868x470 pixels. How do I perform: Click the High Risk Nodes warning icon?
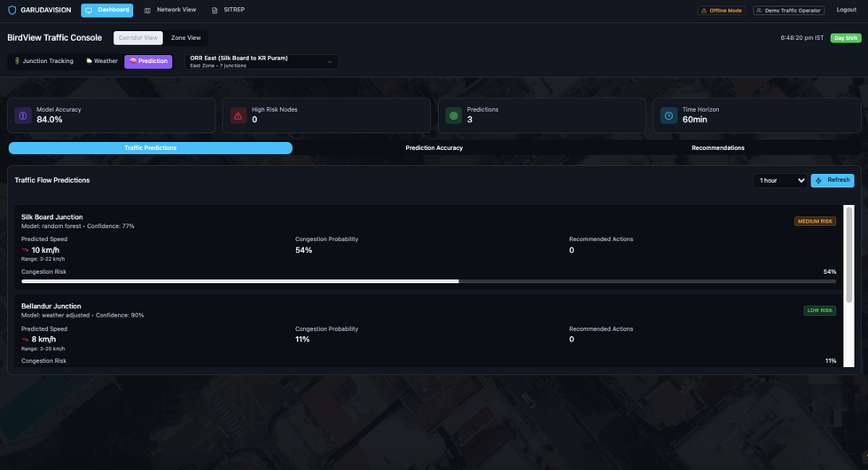238,115
